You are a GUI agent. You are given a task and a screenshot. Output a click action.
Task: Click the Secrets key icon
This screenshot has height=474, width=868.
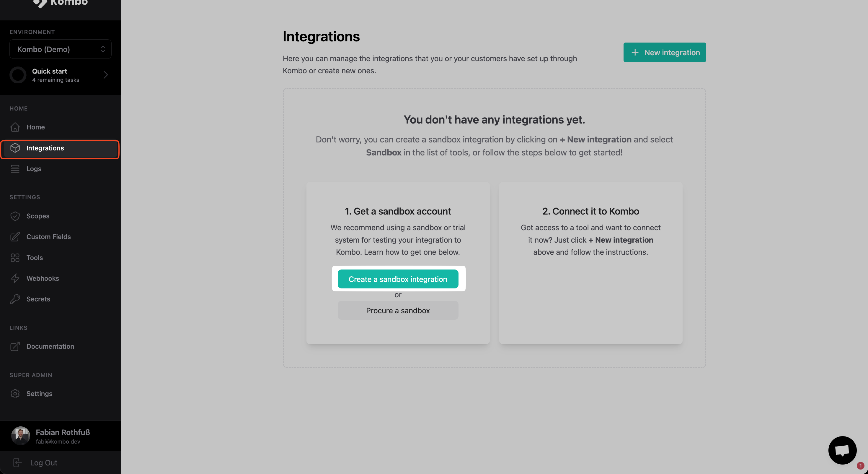[15, 299]
